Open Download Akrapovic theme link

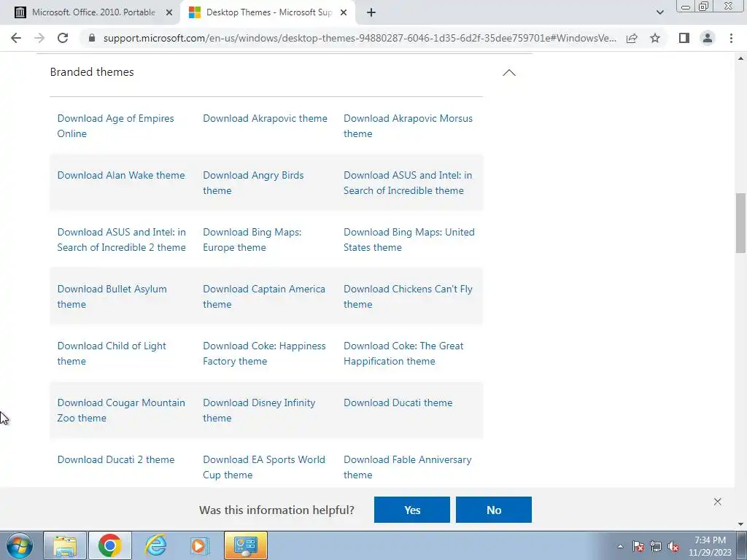pos(265,118)
